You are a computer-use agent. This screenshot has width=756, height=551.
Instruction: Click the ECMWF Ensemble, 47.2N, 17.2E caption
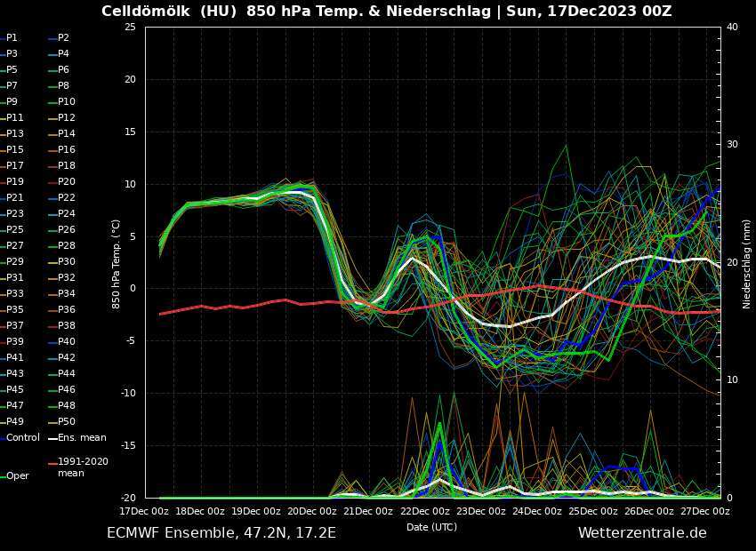pos(221,533)
